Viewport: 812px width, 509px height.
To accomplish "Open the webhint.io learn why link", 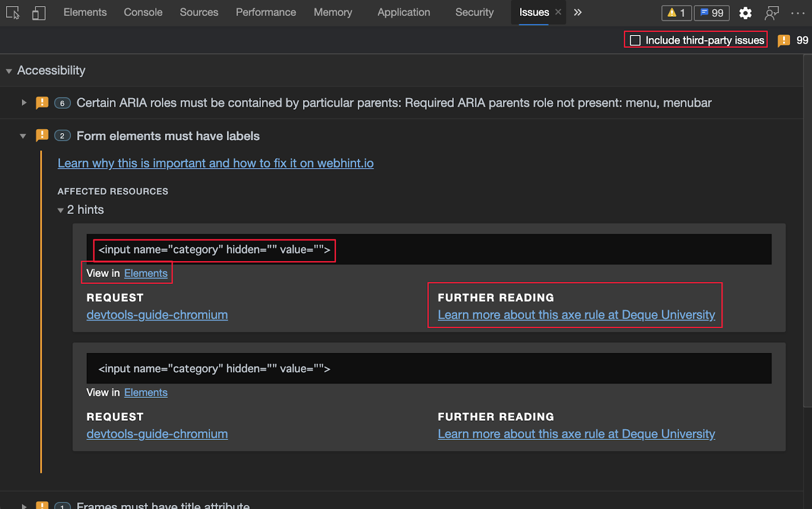I will tap(216, 163).
